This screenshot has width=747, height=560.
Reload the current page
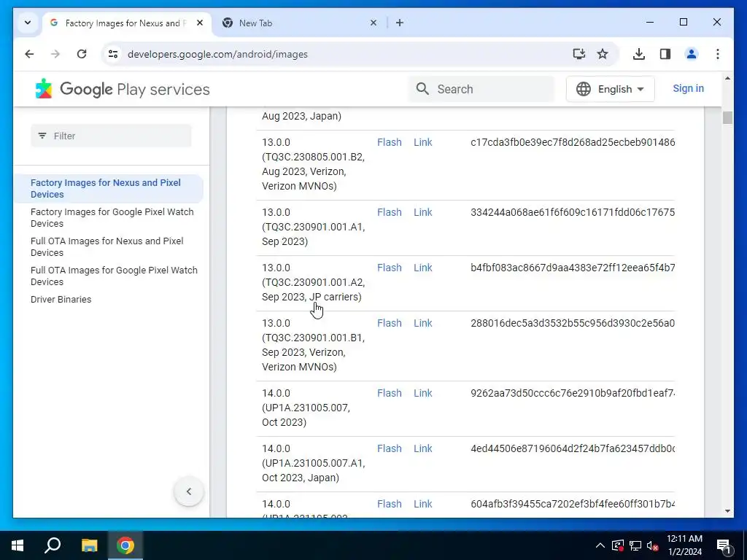pyautogui.click(x=82, y=54)
